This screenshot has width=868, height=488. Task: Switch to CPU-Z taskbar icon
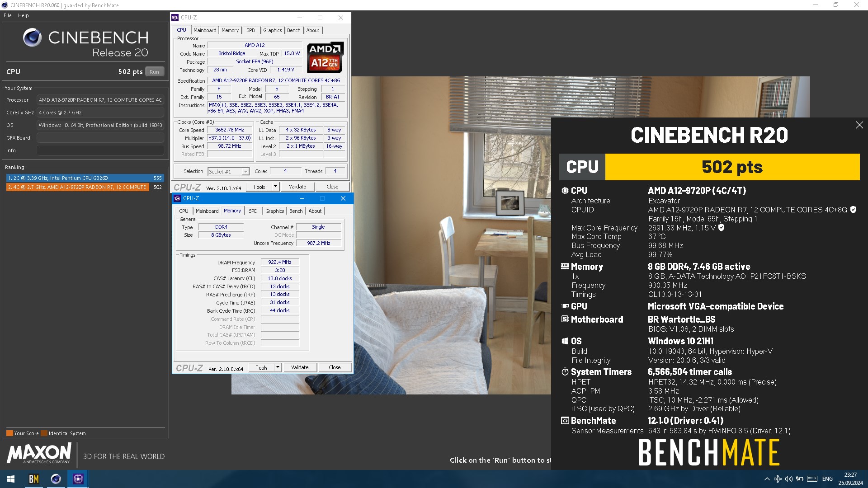coord(78,479)
